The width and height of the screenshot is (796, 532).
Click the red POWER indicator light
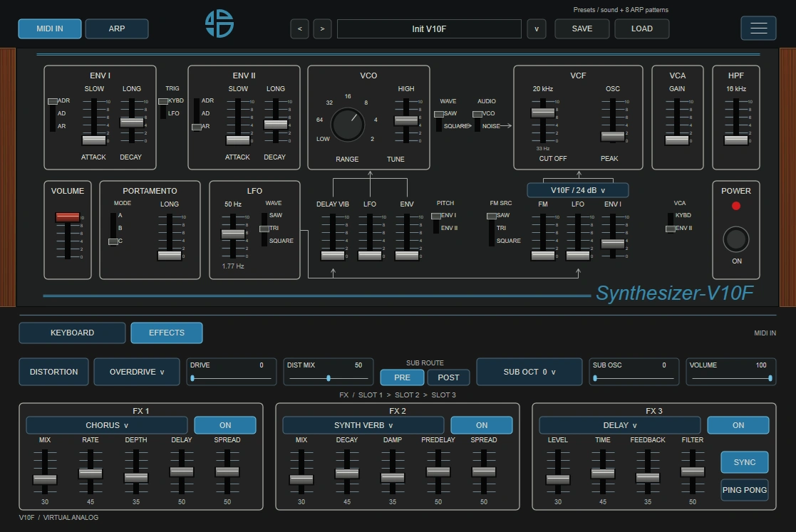[x=736, y=206]
